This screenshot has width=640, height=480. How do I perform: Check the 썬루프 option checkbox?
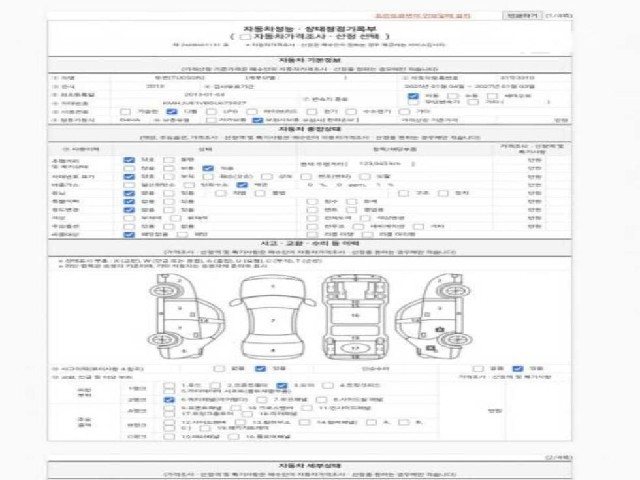coord(312,227)
